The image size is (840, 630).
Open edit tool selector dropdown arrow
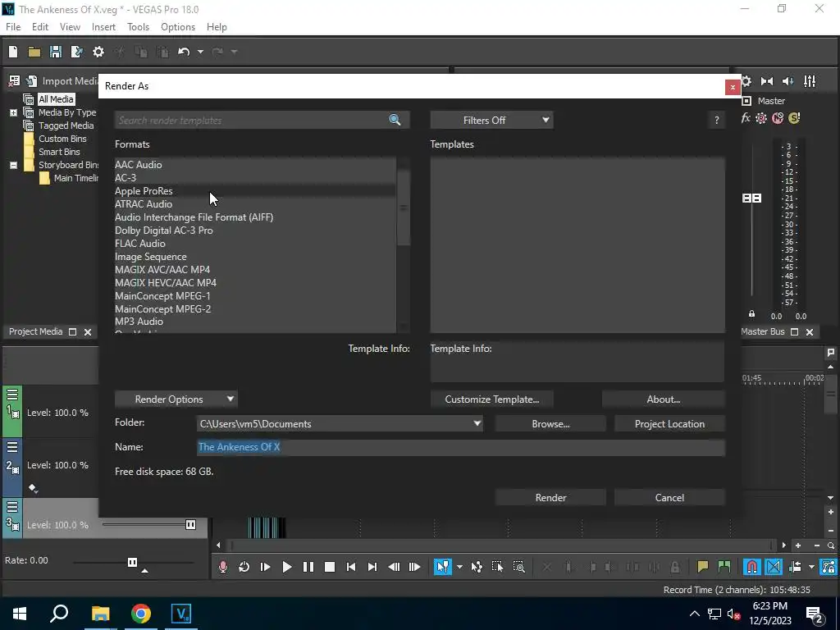point(459,567)
